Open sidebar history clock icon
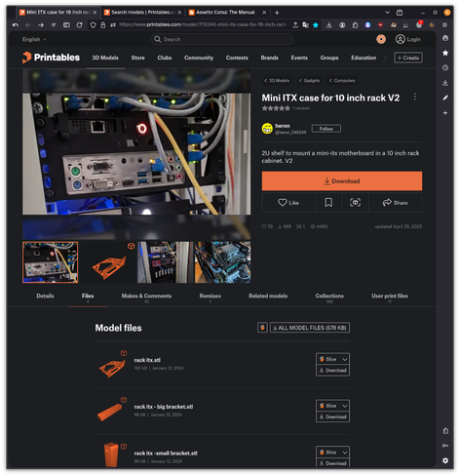This screenshot has height=476, width=460. coord(445,67)
